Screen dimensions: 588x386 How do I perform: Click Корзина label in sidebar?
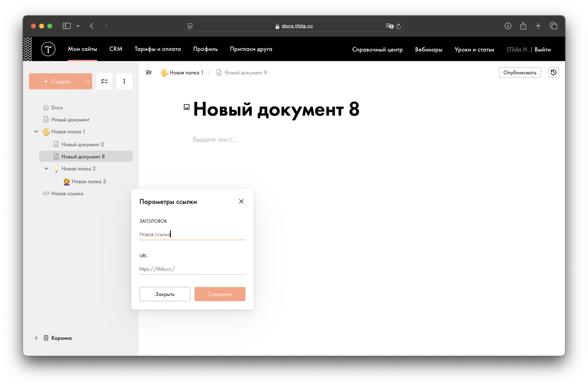(x=62, y=338)
